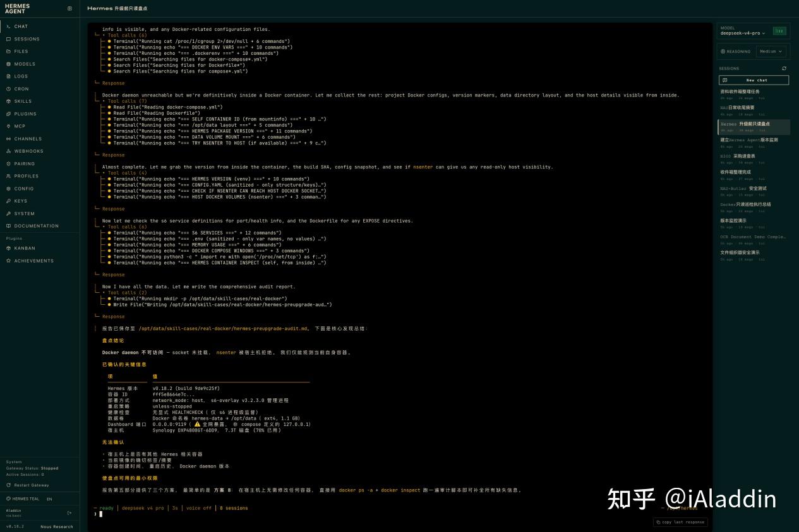Open session NAS日常收尾摘要
The height and width of the screenshot is (532, 799).
pos(754,110)
